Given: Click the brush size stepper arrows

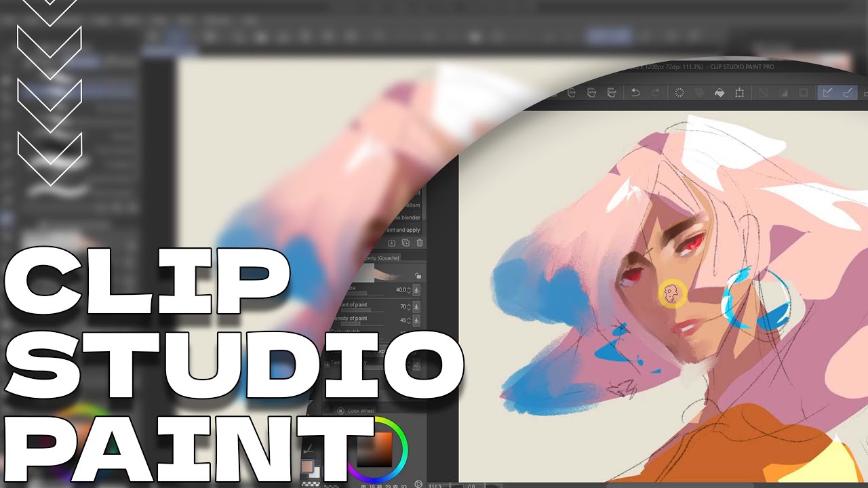Looking at the screenshot, I should [409, 290].
